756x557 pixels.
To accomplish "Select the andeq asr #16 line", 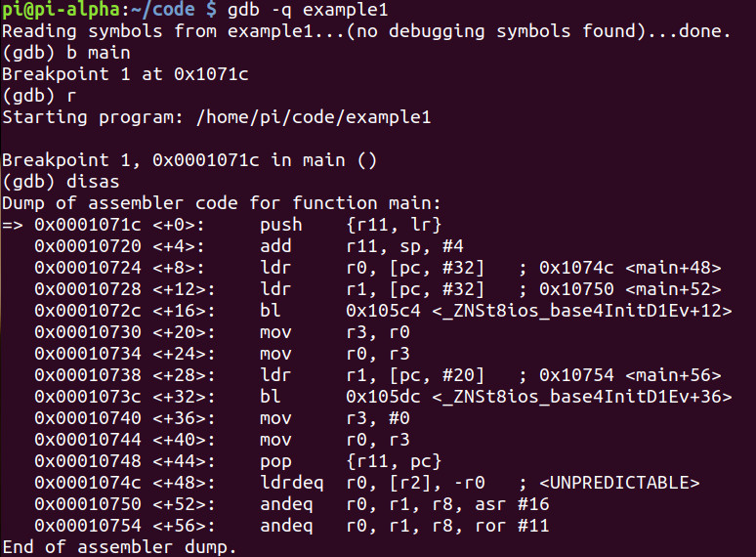I will (x=292, y=504).
